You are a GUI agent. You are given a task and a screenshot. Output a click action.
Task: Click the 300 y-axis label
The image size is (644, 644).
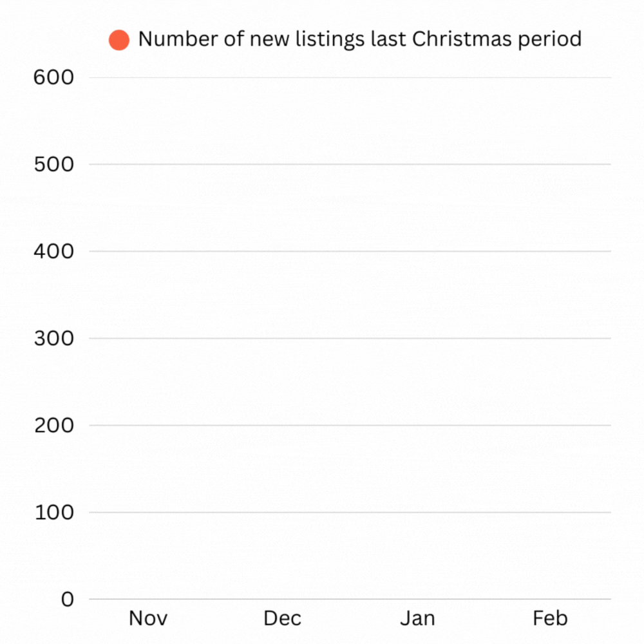pyautogui.click(x=53, y=338)
